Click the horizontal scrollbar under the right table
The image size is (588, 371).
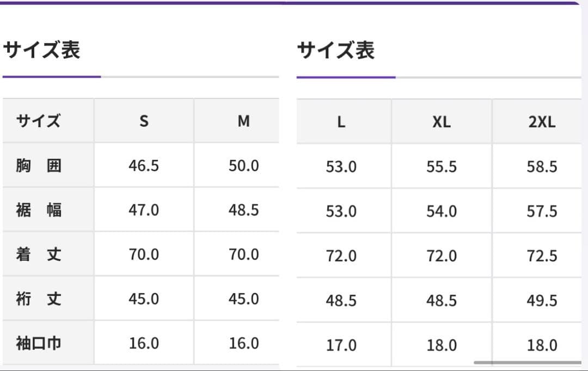[x=527, y=362]
